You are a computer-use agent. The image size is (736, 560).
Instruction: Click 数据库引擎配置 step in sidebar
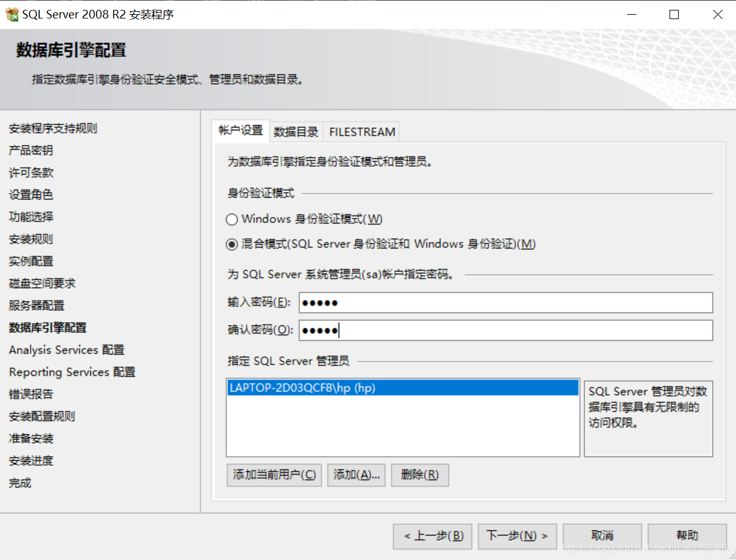click(47, 327)
